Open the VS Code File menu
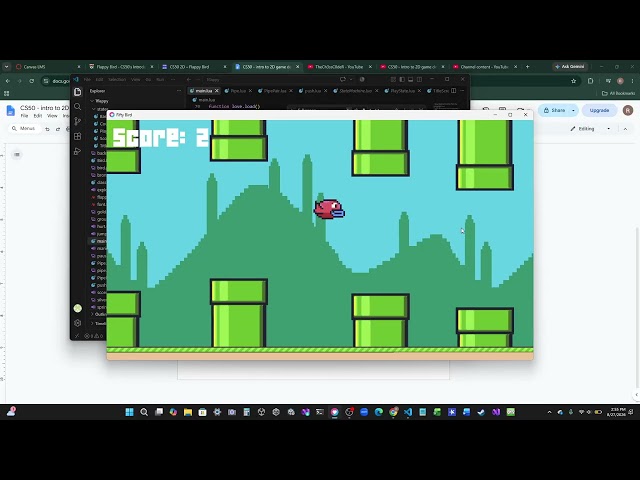 coord(87,79)
